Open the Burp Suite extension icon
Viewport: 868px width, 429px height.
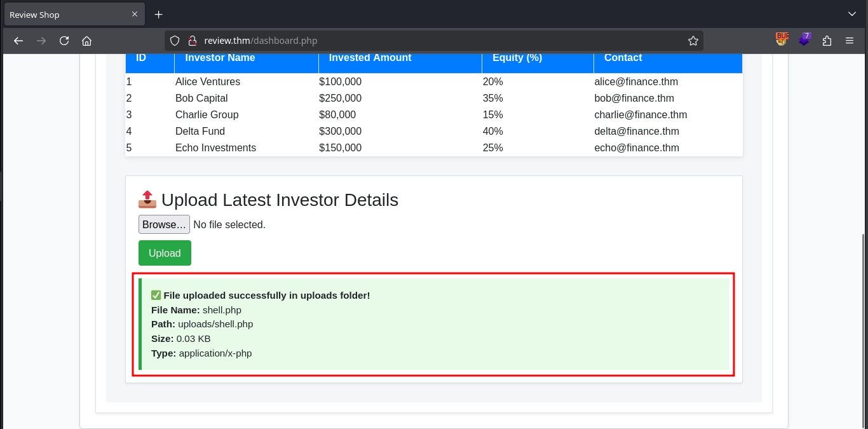pyautogui.click(x=782, y=39)
